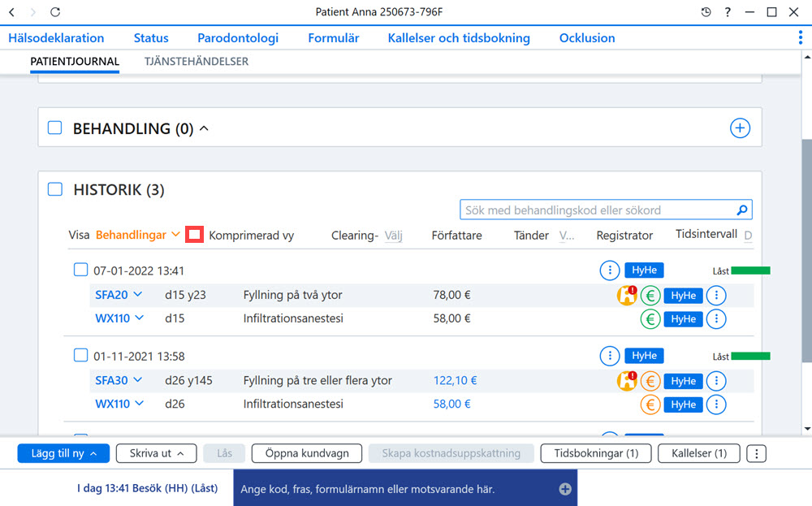Select the 07-01-2022 13:41 visit checkbox
Screen dimensions: 812x506
tap(80, 270)
